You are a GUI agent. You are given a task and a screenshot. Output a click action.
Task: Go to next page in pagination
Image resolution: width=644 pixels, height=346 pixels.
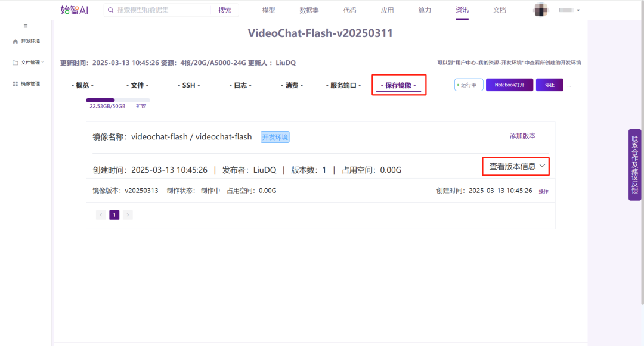[128, 215]
